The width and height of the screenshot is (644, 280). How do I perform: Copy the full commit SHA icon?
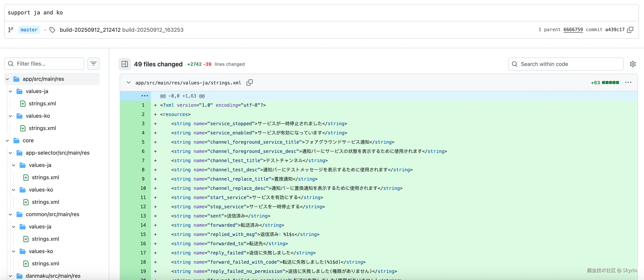(x=630, y=30)
